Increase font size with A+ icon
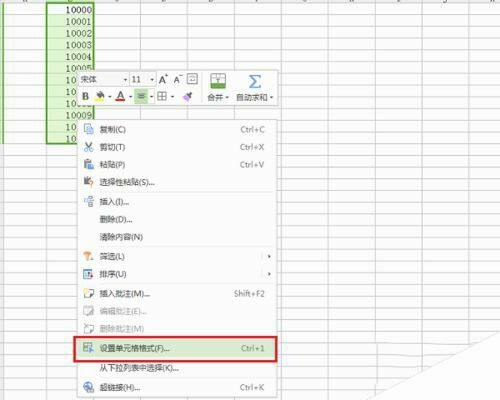The image size is (500, 400). (163, 79)
